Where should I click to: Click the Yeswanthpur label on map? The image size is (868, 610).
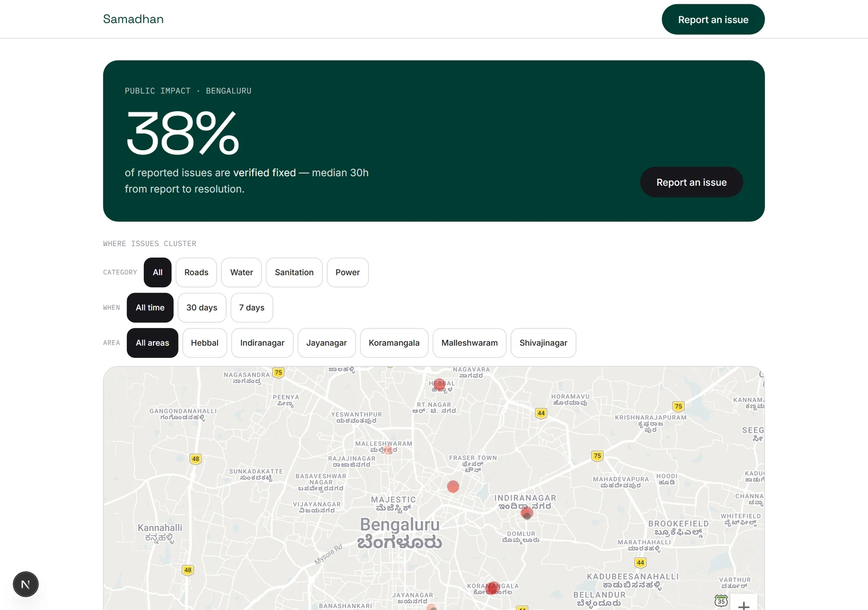tap(356, 418)
